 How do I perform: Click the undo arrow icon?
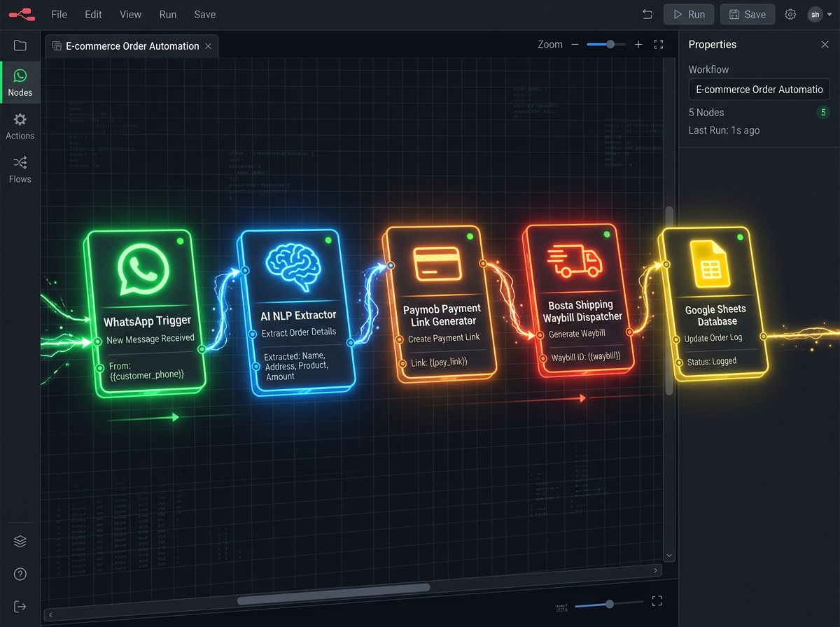(x=647, y=14)
